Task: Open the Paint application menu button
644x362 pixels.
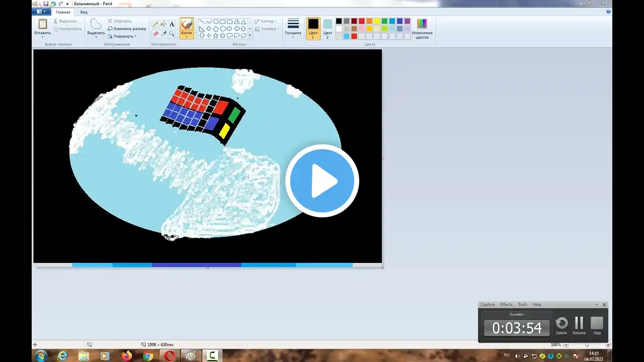Action: coord(41,12)
